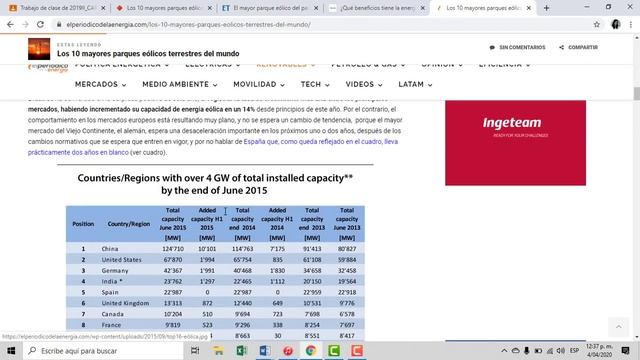Click the battery tray icon
The height and width of the screenshot is (360, 640).
(x=538, y=351)
